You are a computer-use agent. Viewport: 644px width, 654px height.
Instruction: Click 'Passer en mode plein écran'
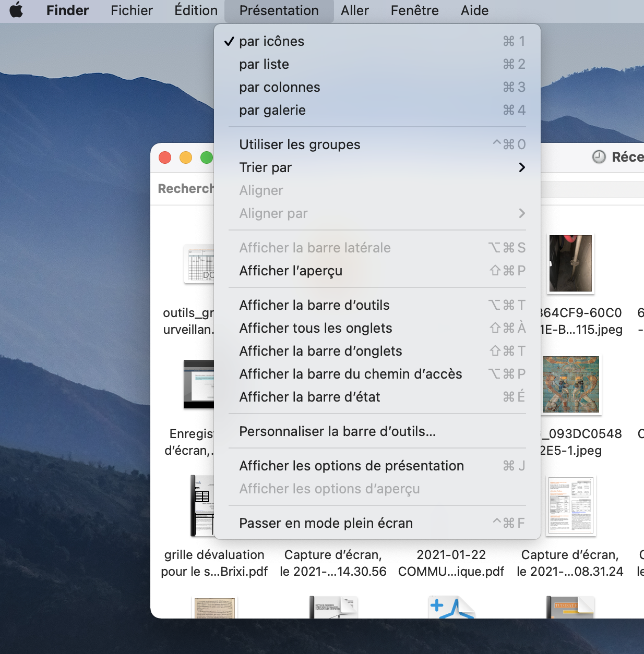pyautogui.click(x=326, y=523)
